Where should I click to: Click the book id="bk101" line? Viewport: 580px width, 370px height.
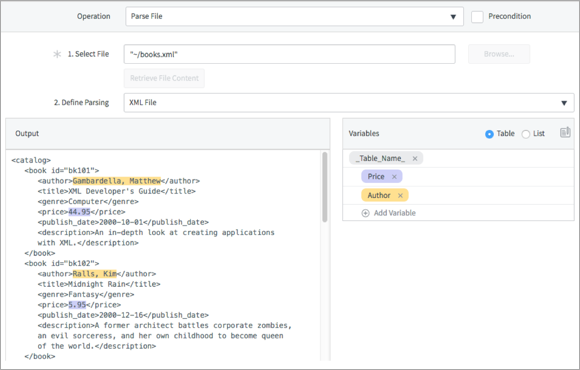[62, 171]
